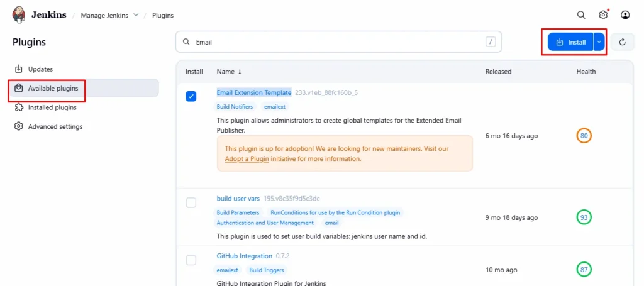The image size is (644, 286).
Task: Open Advanced settings in sidebar
Action: pyautogui.click(x=55, y=126)
